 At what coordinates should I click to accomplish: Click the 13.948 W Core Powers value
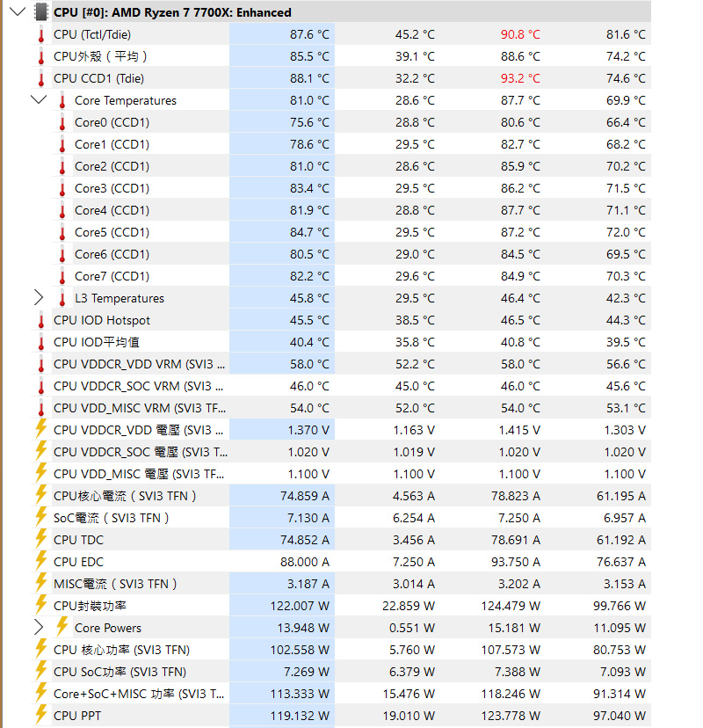(303, 628)
